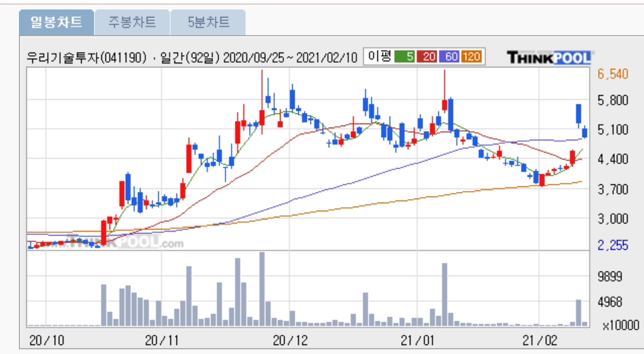Click the orange 120-day moving average swatch
This screenshot has width=644, height=354.
[x=471, y=57]
